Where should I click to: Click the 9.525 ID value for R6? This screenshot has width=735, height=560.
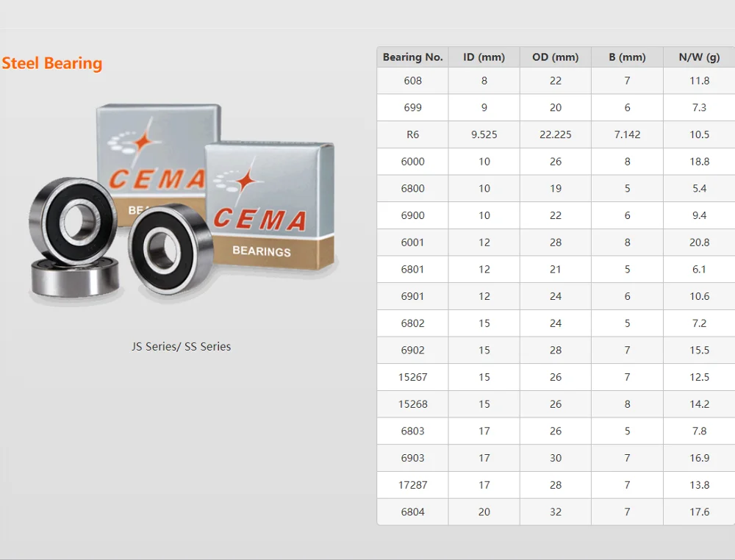tap(484, 134)
